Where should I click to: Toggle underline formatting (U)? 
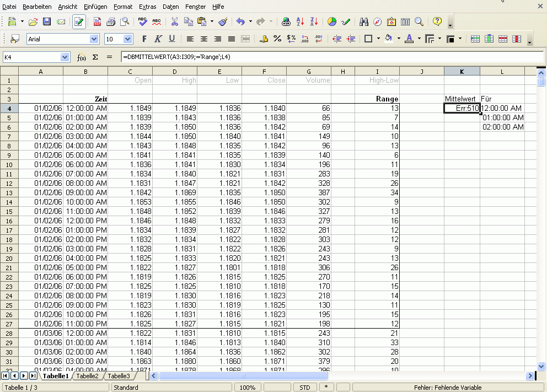172,39
